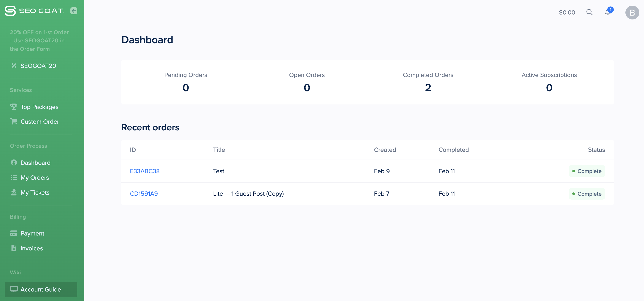Click the Open Orders count
The image size is (644, 301).
[x=307, y=88]
